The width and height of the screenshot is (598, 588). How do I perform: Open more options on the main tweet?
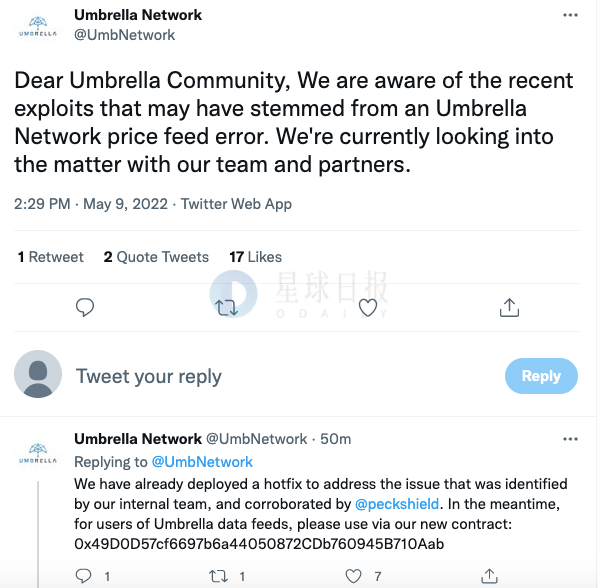coord(570,15)
